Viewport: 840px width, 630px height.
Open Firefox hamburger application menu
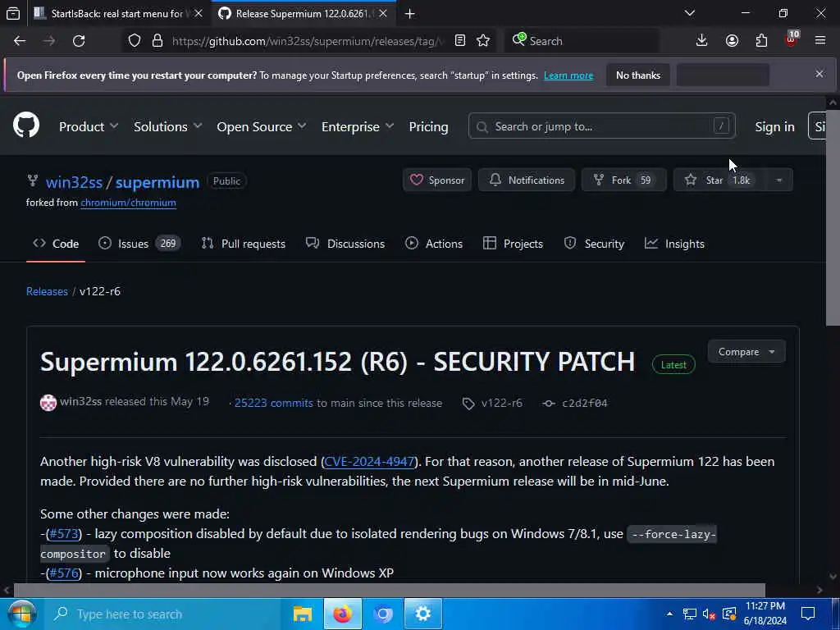(x=820, y=41)
